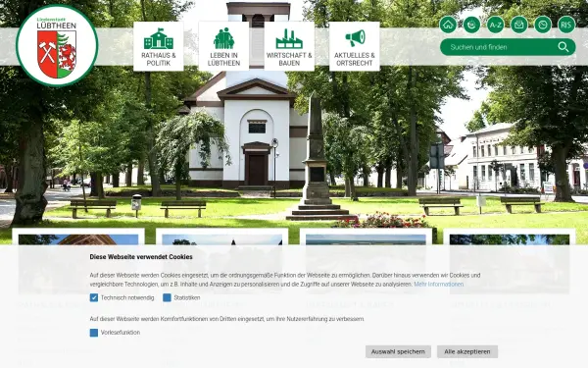The width and height of the screenshot is (588, 368).
Task: Enable the Vorlesefunktion checkbox
Action: tap(94, 333)
